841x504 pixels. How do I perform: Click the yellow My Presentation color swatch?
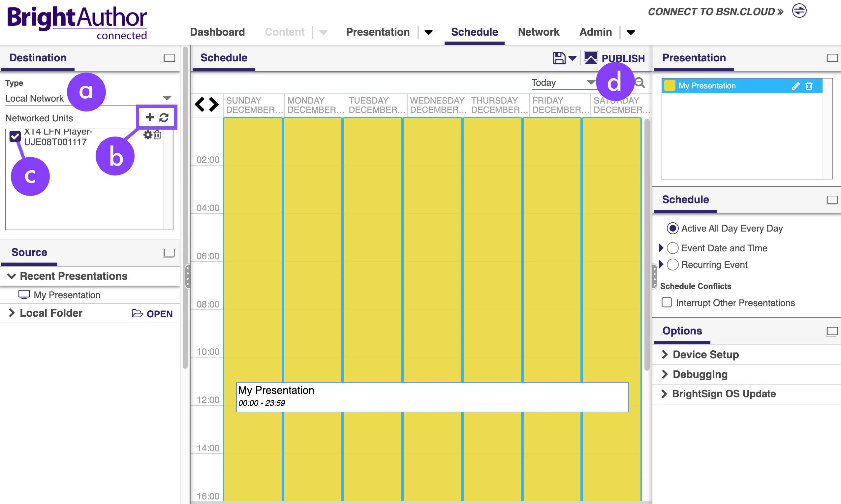click(x=670, y=85)
